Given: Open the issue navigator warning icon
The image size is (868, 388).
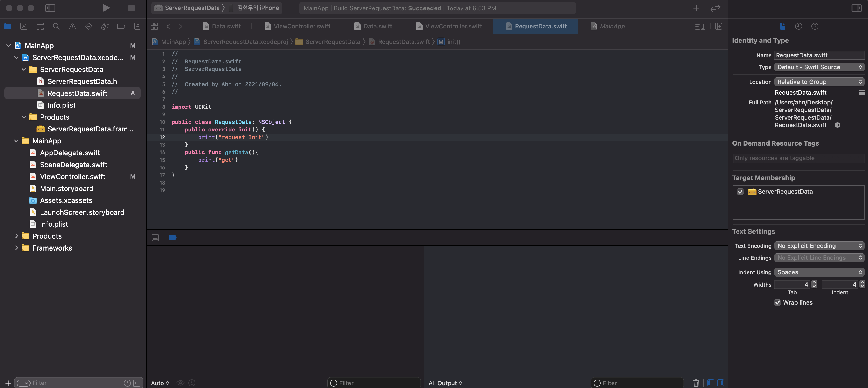Looking at the screenshot, I should click(x=73, y=26).
